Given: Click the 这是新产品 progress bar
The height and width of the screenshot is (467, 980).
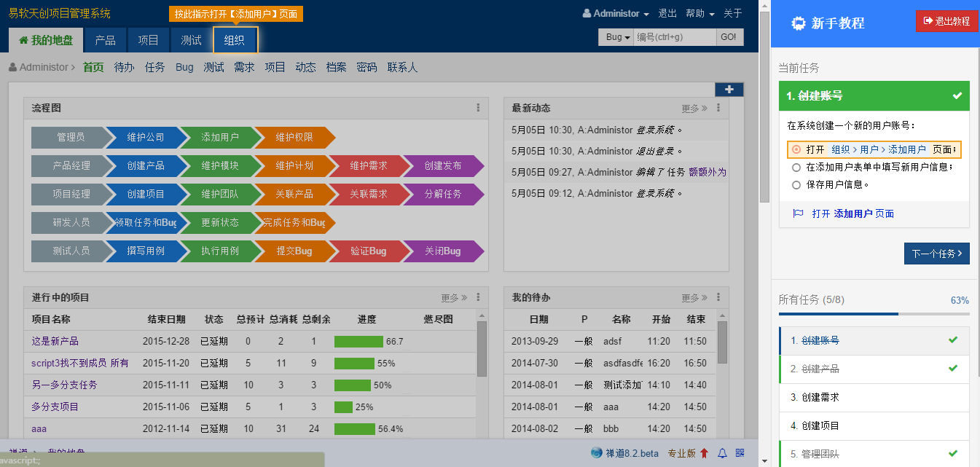Looking at the screenshot, I should point(358,341).
